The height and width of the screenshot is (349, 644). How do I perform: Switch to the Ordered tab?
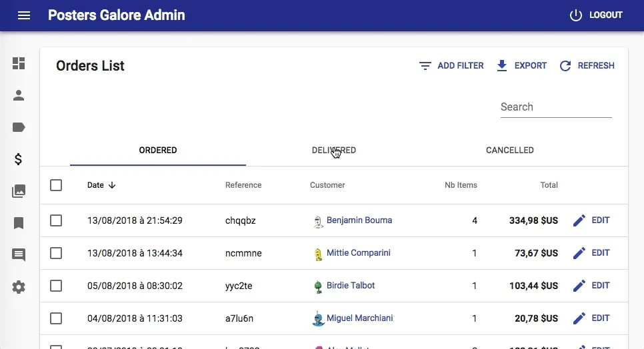click(x=158, y=151)
